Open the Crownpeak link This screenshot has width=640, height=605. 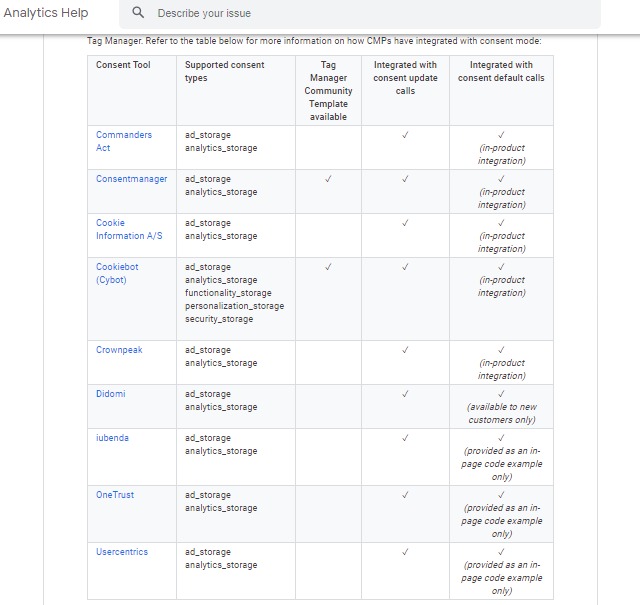click(119, 350)
